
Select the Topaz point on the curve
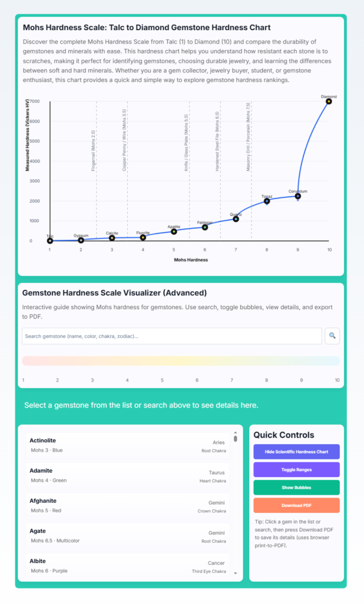[x=267, y=201]
